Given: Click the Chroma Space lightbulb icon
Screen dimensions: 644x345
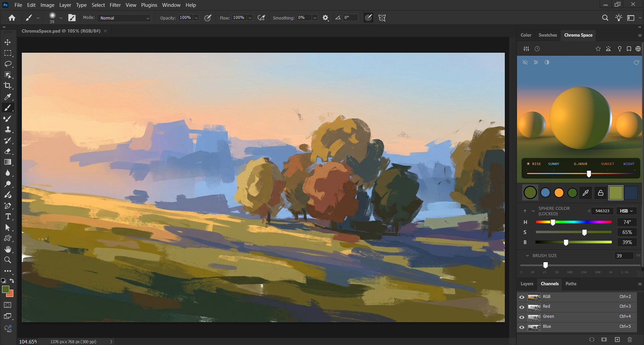Looking at the screenshot, I should coord(619,49).
